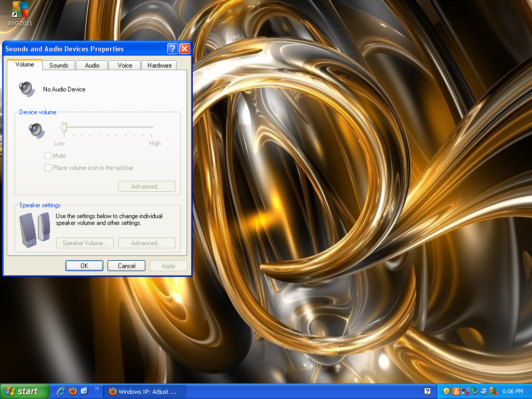Click the speaker icon in Device volume

37,130
